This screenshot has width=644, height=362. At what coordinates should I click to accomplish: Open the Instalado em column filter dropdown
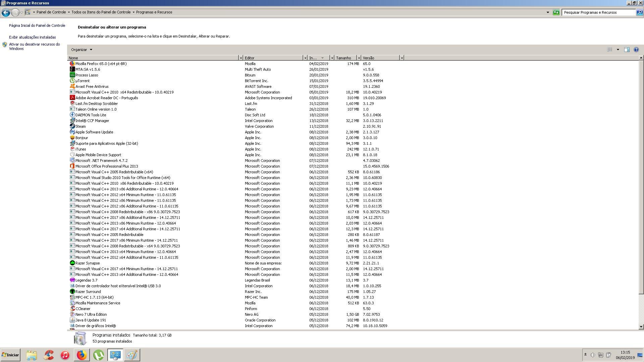coord(332,58)
